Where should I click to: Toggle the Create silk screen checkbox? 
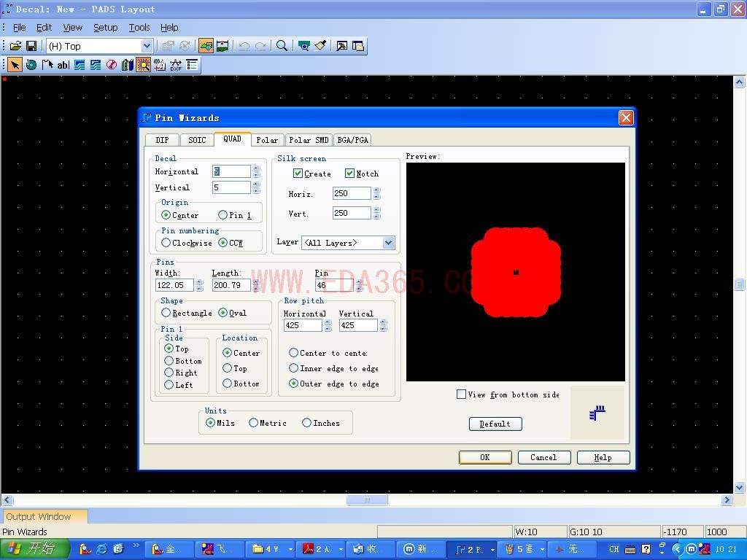click(298, 174)
